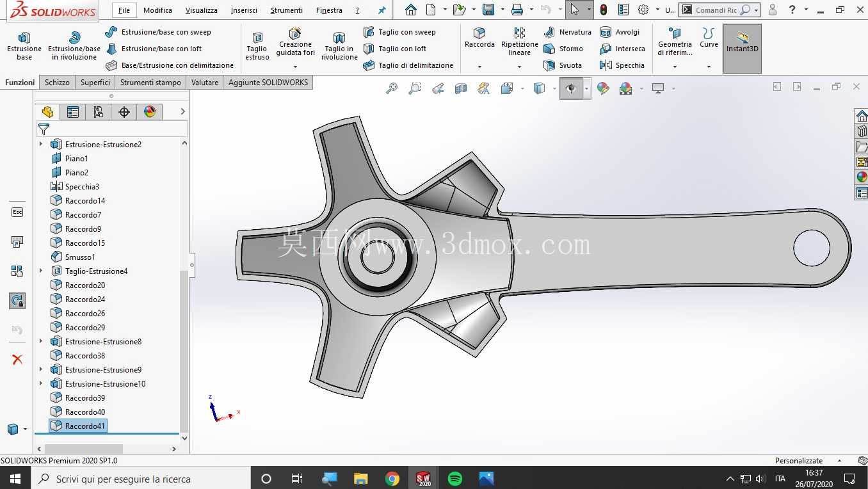This screenshot has height=489, width=868.
Task: Click Personalizzate in status bar
Action: coord(798,460)
